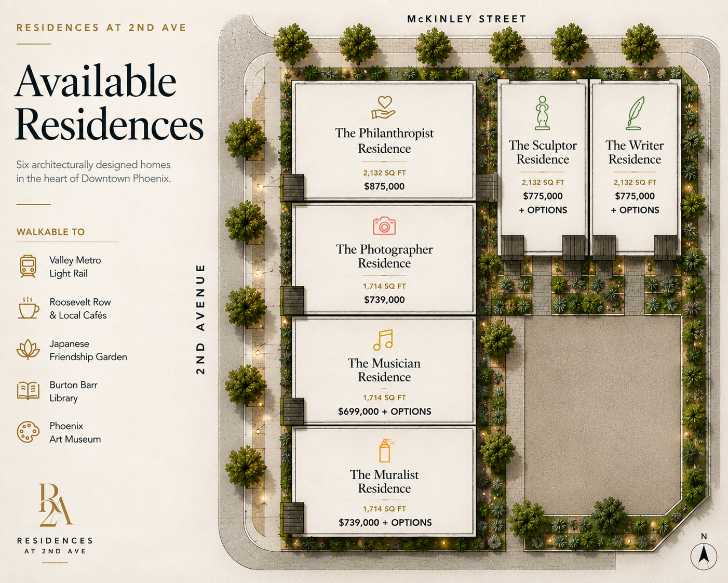Click 'RESIDENCES AT 2ND AVE' top header
This screenshot has height=583, width=728.
[101, 28]
